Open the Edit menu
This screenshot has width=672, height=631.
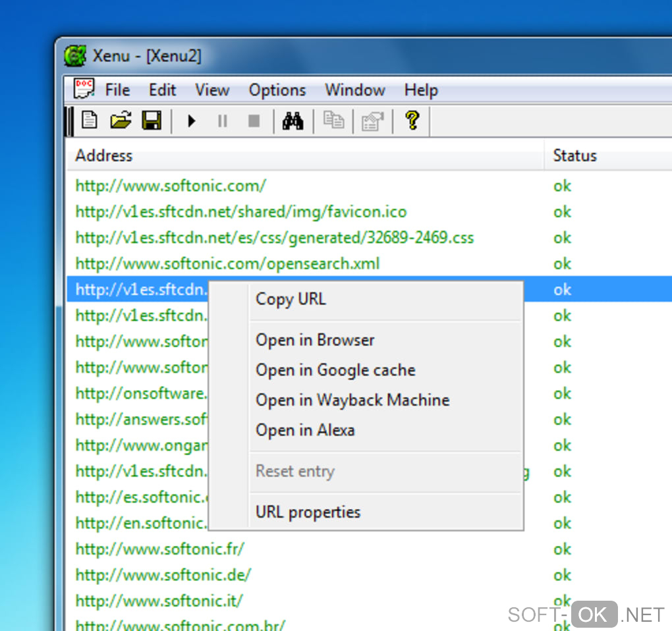tap(163, 90)
